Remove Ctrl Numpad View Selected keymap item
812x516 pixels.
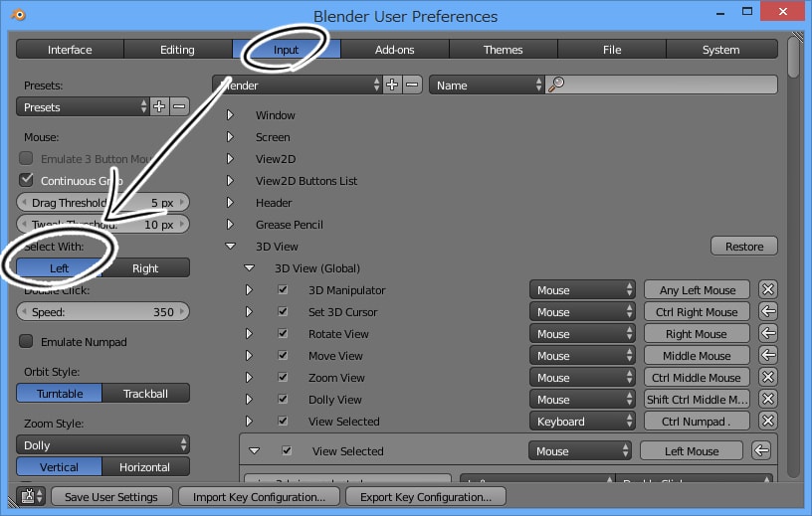click(x=768, y=421)
